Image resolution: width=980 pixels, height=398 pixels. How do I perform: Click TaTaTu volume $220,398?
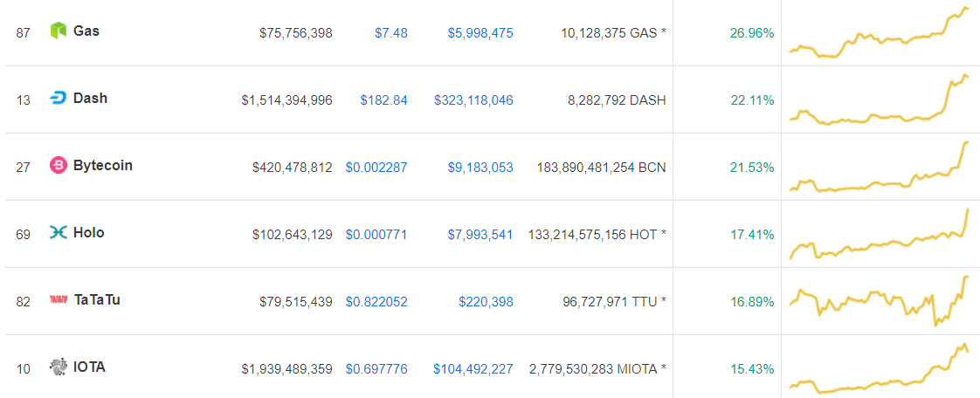pyautogui.click(x=486, y=302)
